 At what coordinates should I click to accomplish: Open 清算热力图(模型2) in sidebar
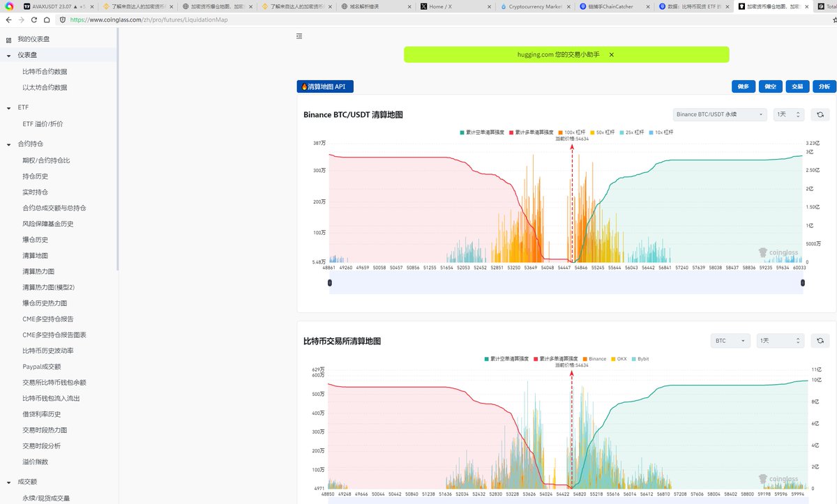[48, 287]
